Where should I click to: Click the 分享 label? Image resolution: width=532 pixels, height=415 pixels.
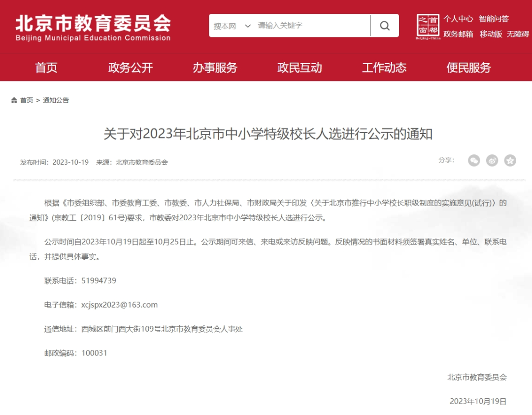point(446,160)
